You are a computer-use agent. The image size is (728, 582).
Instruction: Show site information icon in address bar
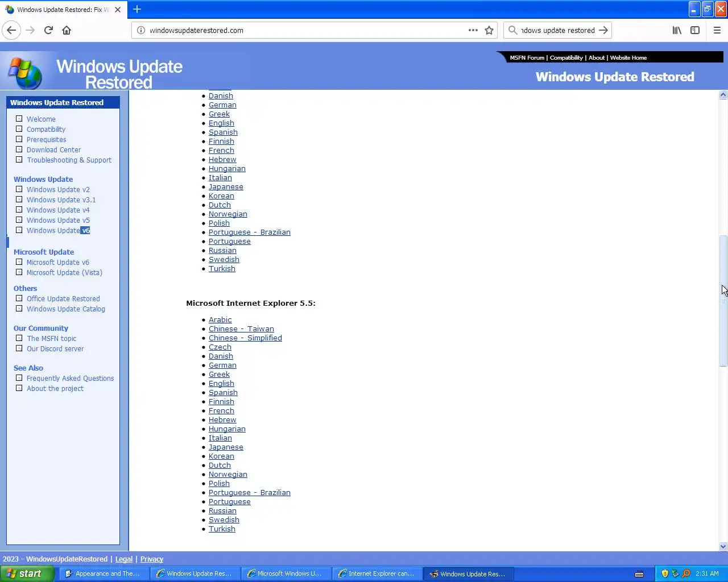click(141, 30)
